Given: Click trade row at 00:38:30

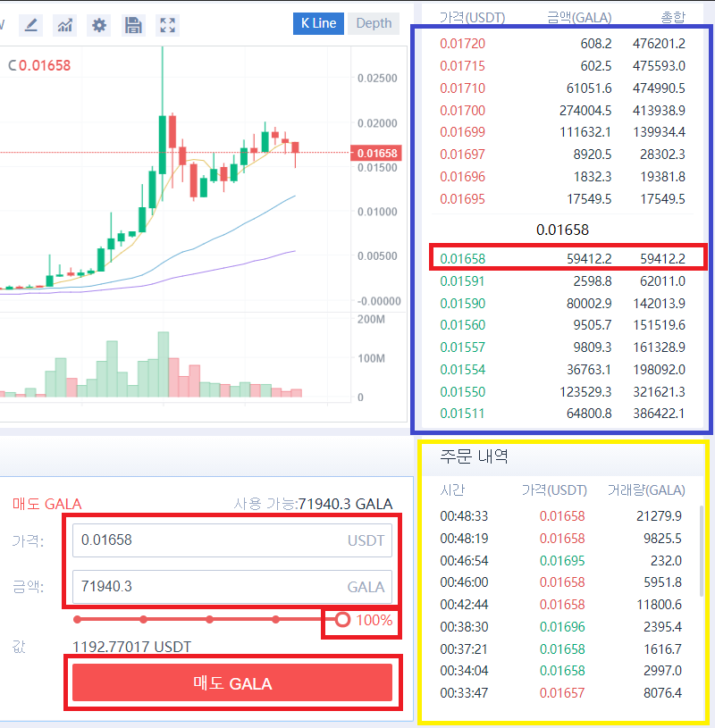Looking at the screenshot, I should coord(561,627).
